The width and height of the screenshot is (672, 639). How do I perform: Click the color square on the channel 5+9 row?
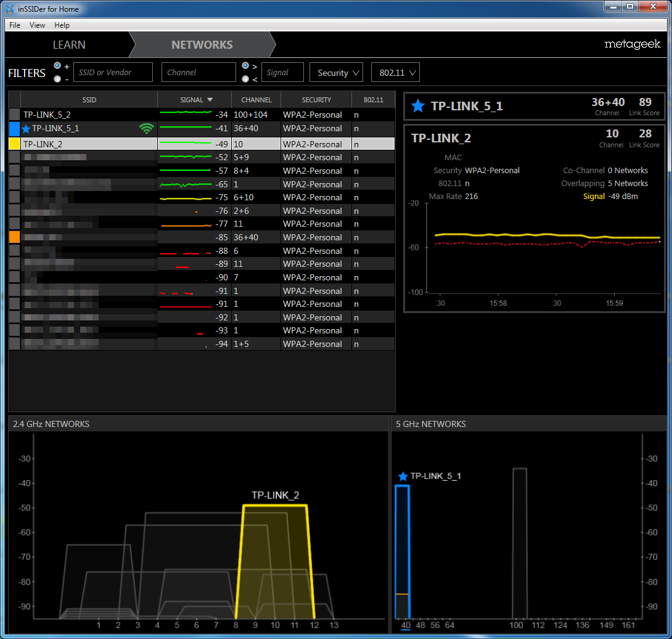click(15, 157)
